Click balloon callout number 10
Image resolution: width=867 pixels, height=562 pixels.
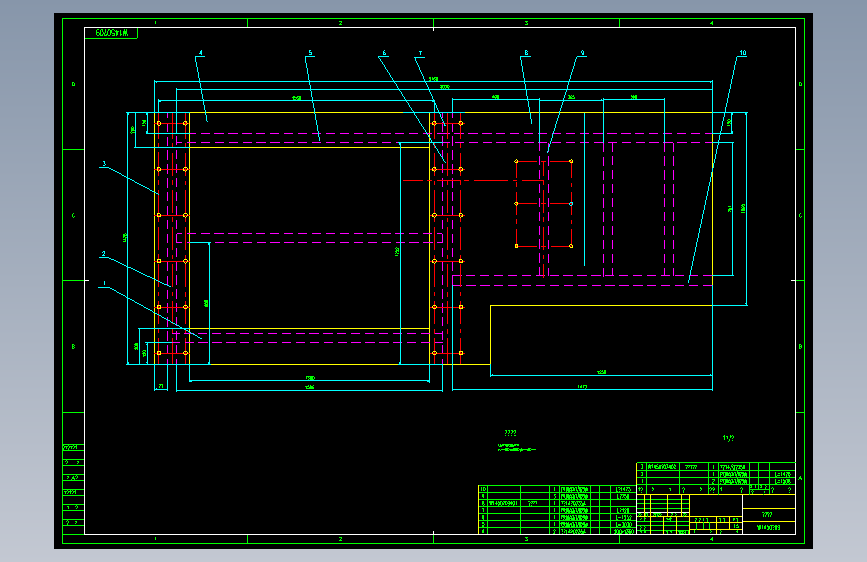(x=742, y=53)
